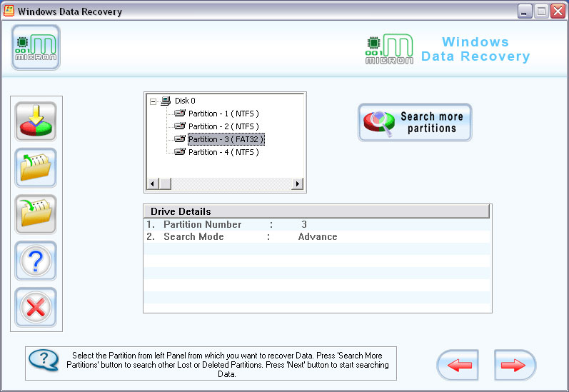The width and height of the screenshot is (569, 392).
Task: Click the Disk 0 computer icon in tree
Action: coord(166,101)
